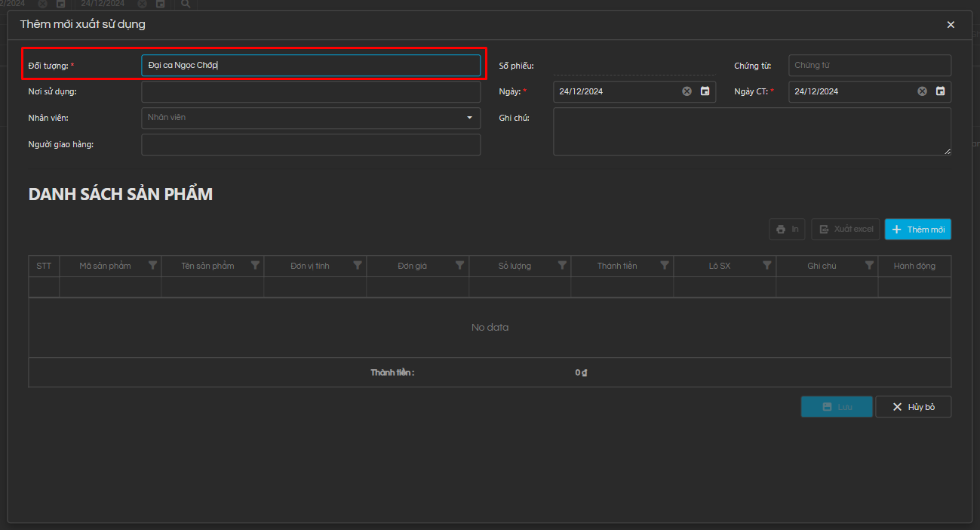Viewport: 980px width, 530px height.
Task: Focus the Nơi sử dụng input field
Action: pos(310,92)
